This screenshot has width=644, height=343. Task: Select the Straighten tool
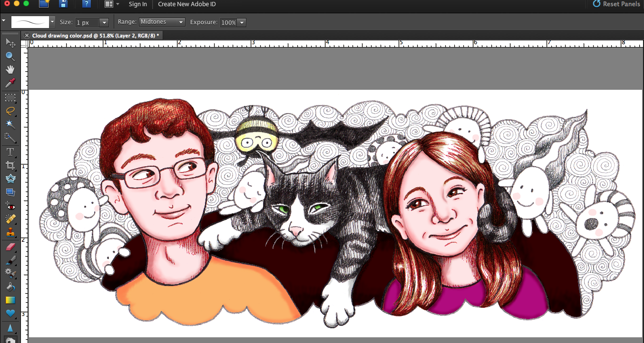[x=10, y=192]
